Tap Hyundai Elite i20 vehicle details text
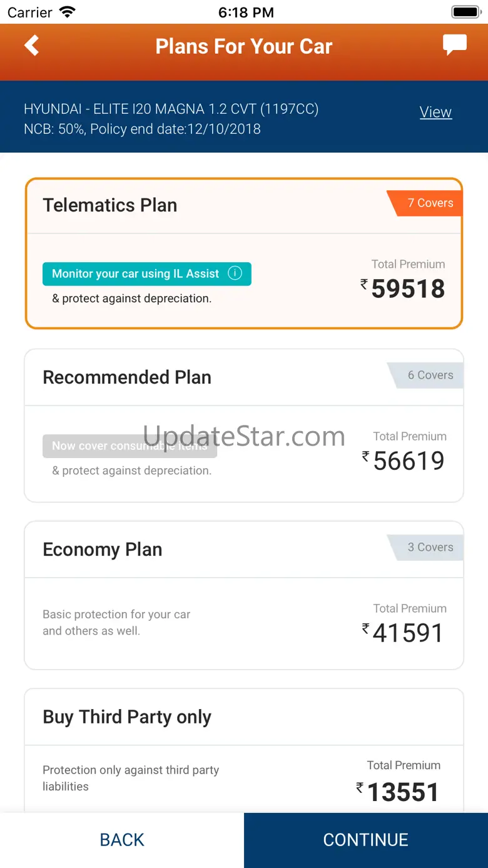Viewport: 488px width, 868px height. (x=171, y=110)
